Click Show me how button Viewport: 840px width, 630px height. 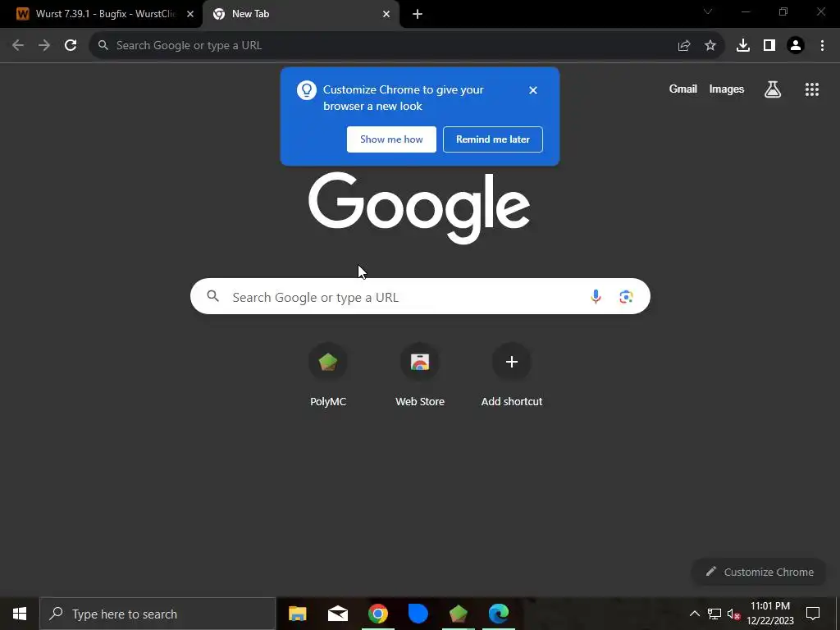tap(391, 139)
